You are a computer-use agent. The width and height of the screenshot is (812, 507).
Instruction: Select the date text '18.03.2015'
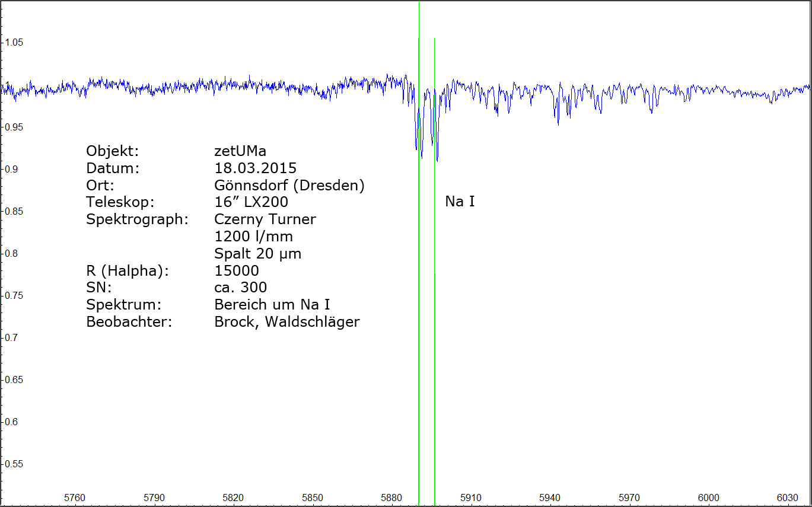pos(255,168)
